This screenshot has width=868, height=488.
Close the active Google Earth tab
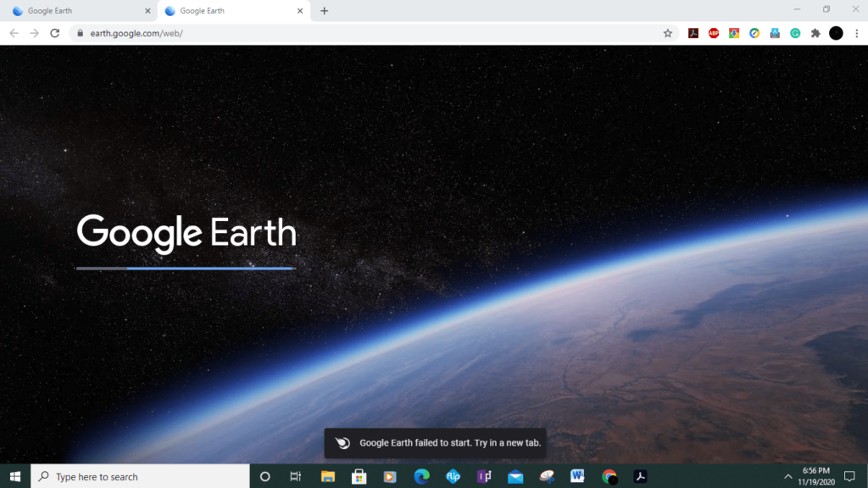click(300, 11)
